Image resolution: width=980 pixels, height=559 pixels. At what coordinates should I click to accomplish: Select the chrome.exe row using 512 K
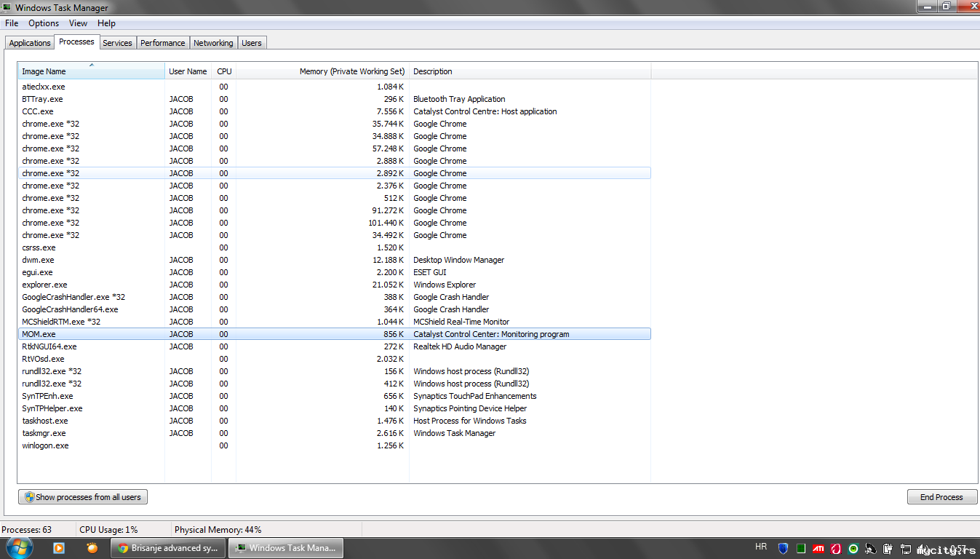click(x=335, y=198)
